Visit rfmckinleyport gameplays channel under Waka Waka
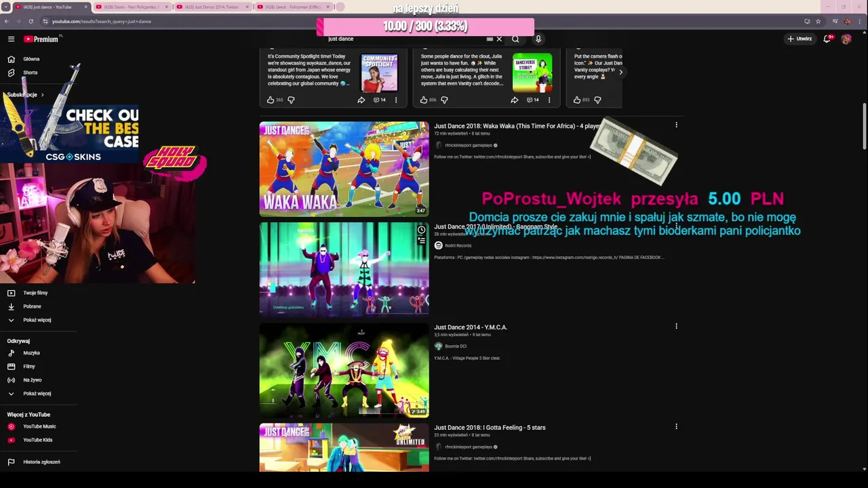868x488 pixels. 469,145
